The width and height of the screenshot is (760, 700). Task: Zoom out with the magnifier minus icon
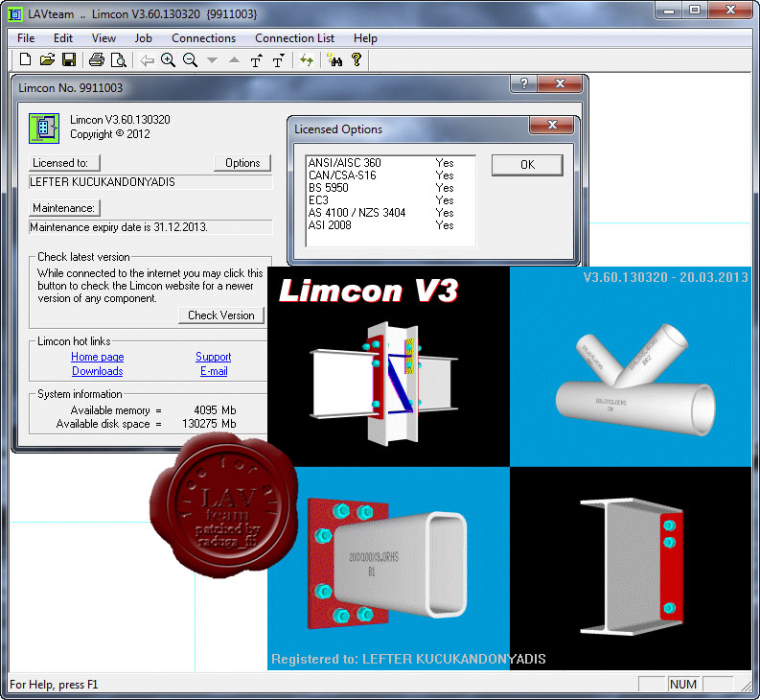click(x=190, y=60)
